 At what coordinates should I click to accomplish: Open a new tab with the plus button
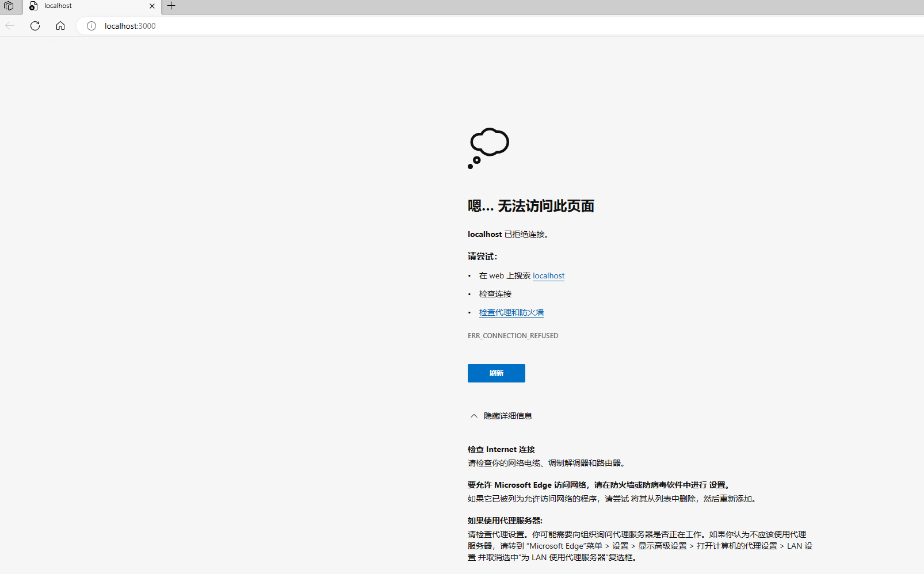click(170, 6)
